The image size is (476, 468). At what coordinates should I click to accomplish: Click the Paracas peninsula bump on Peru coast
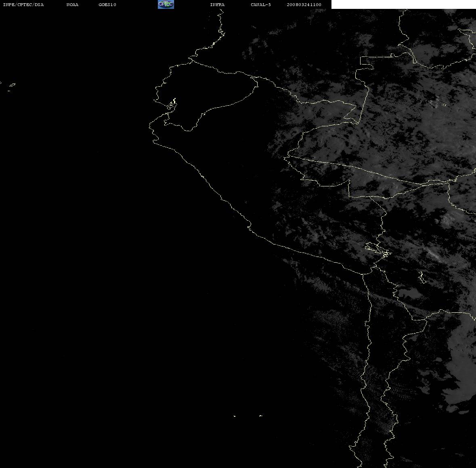click(x=249, y=227)
